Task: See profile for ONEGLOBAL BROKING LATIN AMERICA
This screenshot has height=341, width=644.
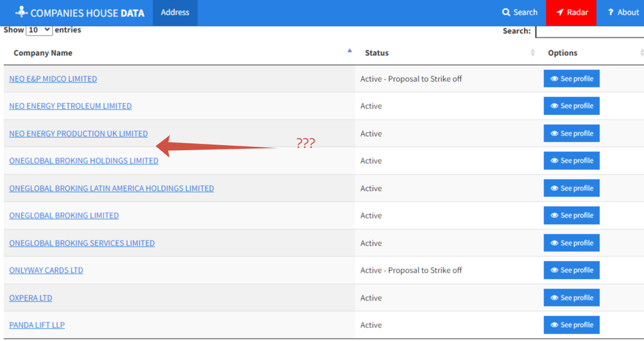Action: [571, 188]
